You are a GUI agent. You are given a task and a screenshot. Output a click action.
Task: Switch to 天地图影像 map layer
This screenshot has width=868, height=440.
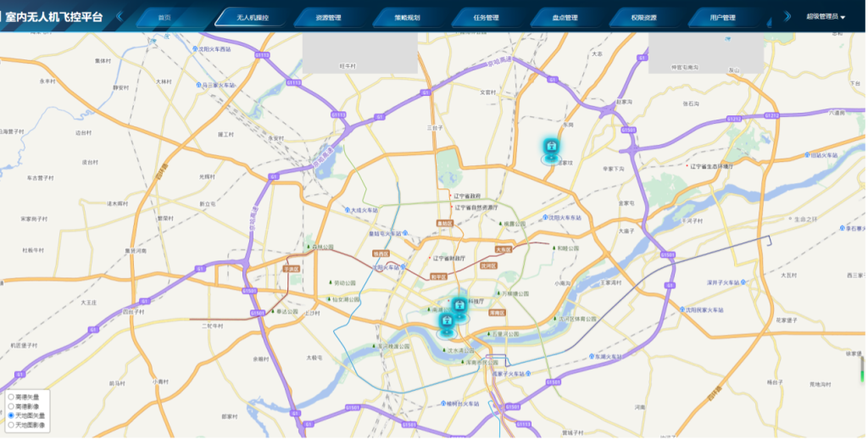point(11,424)
